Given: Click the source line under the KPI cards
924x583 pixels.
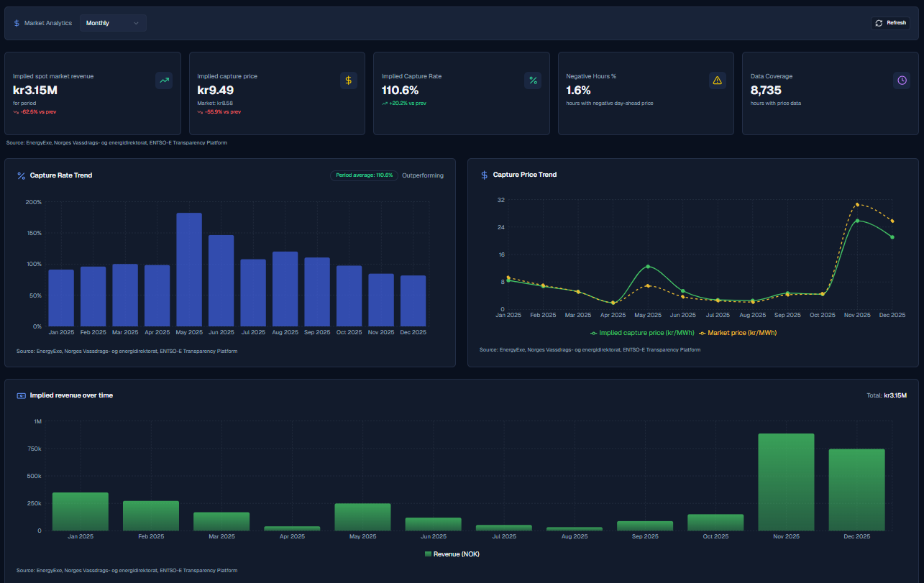Looking at the screenshot, I should tap(116, 143).
